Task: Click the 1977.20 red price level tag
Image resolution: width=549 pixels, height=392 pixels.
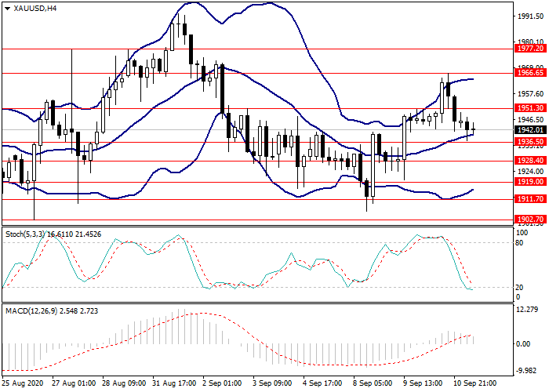Action: 531,48
